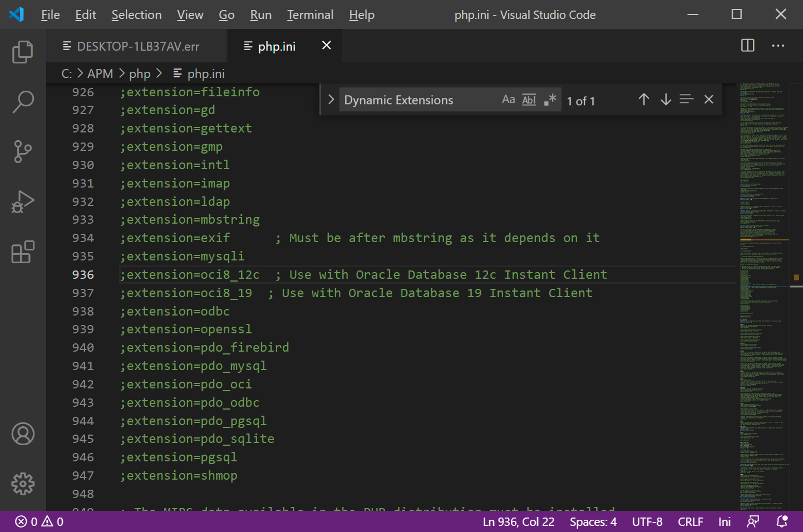Toggle Match Case in find widget
Image resolution: width=803 pixels, height=532 pixels.
[x=508, y=100]
